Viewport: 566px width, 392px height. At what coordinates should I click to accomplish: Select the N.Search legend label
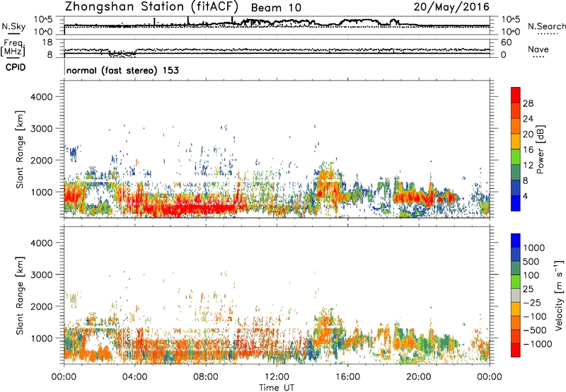(x=546, y=26)
